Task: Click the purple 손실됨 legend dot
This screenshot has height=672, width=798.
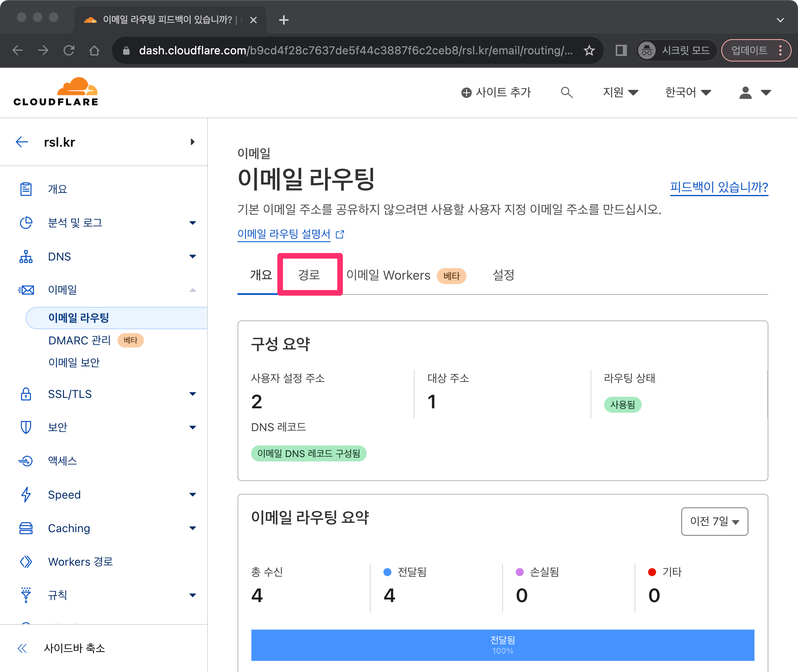Action: (520, 572)
